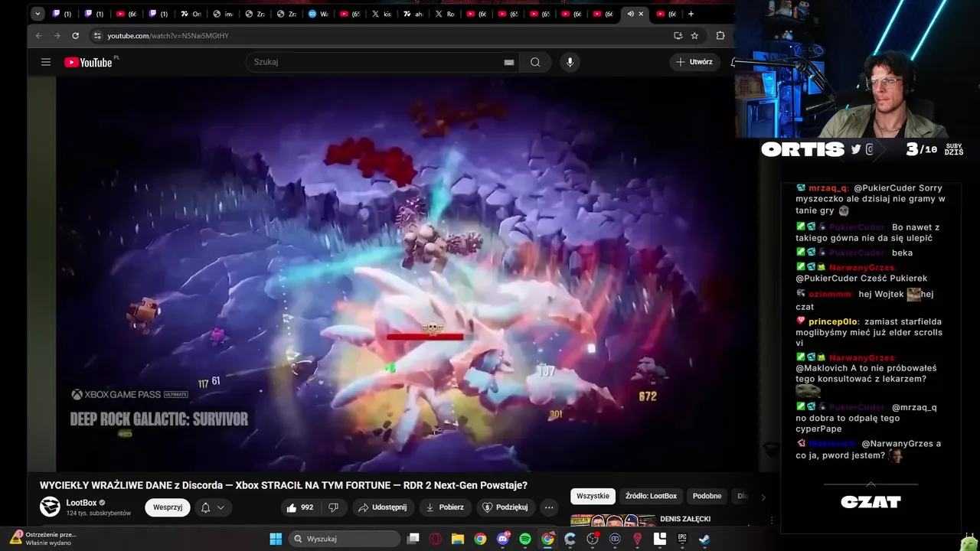Screen dimensions: 980x551
Task: Open the YouTube hamburger guide menu
Action: [46, 62]
